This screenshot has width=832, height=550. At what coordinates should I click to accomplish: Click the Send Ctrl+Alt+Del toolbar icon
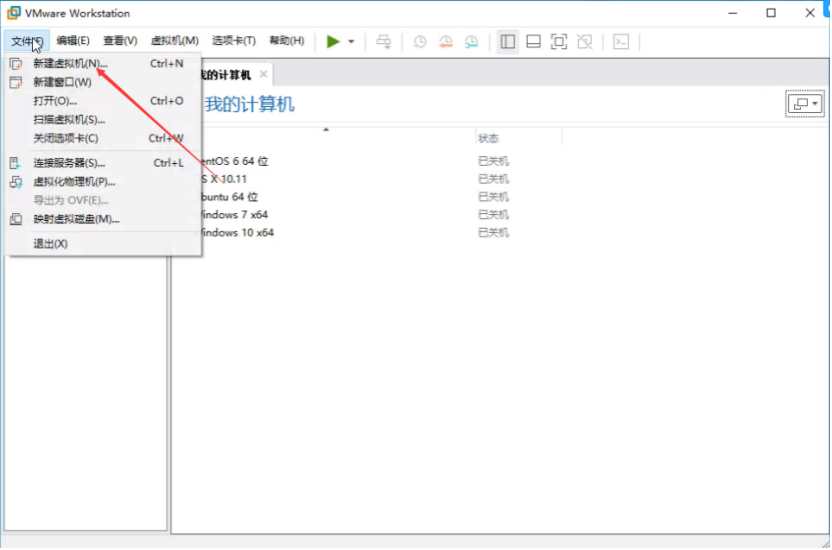(384, 41)
